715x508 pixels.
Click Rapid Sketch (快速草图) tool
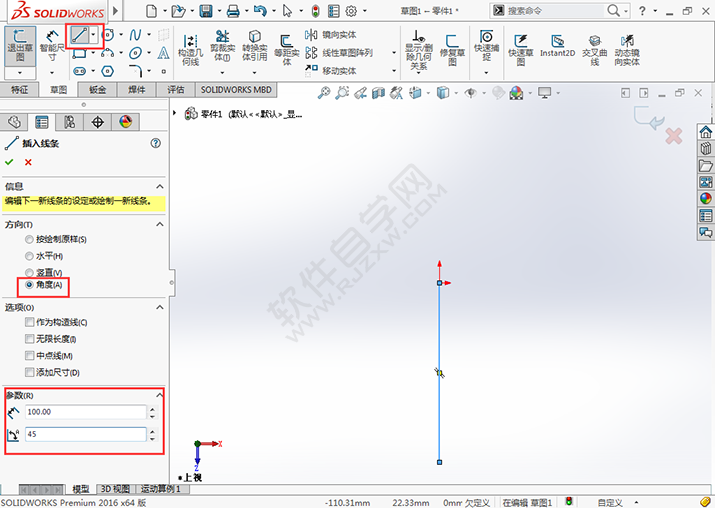[520, 50]
